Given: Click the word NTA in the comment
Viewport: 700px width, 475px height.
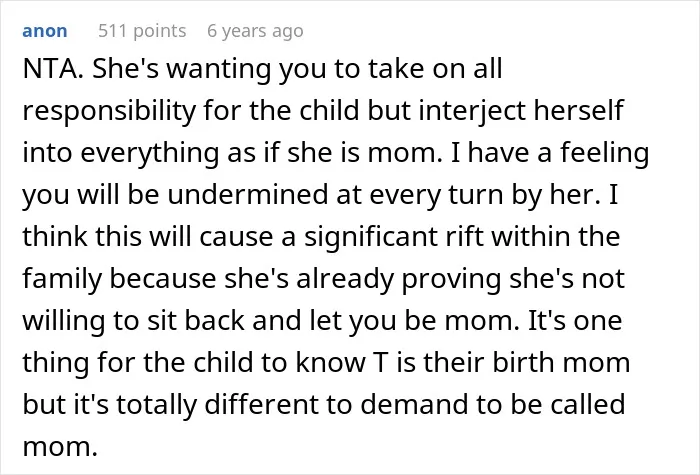Looking at the screenshot, I should 50,68.
